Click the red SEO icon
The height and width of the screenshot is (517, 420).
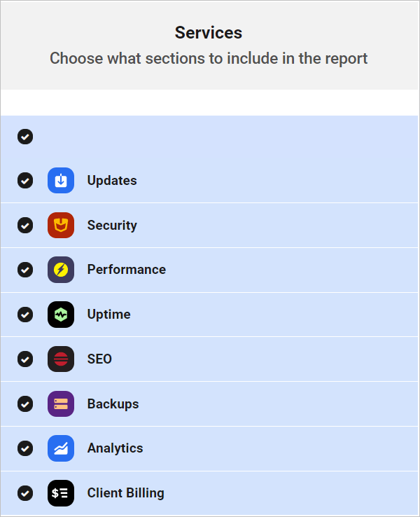click(61, 359)
